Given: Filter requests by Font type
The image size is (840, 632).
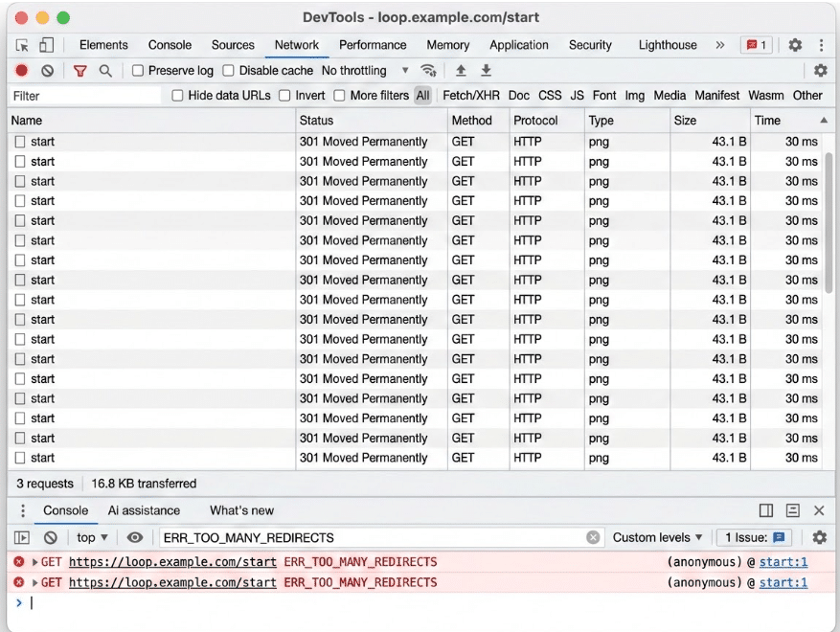Looking at the screenshot, I should coord(604,96).
